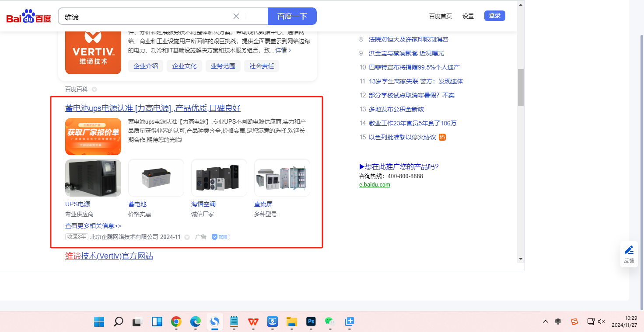Click the Baidu logo

[x=28, y=17]
